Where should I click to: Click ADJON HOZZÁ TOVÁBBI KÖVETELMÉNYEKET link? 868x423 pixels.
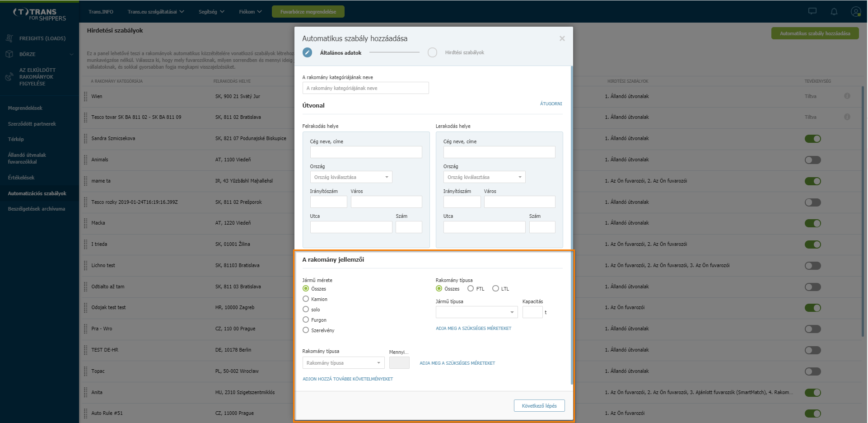pyautogui.click(x=348, y=379)
